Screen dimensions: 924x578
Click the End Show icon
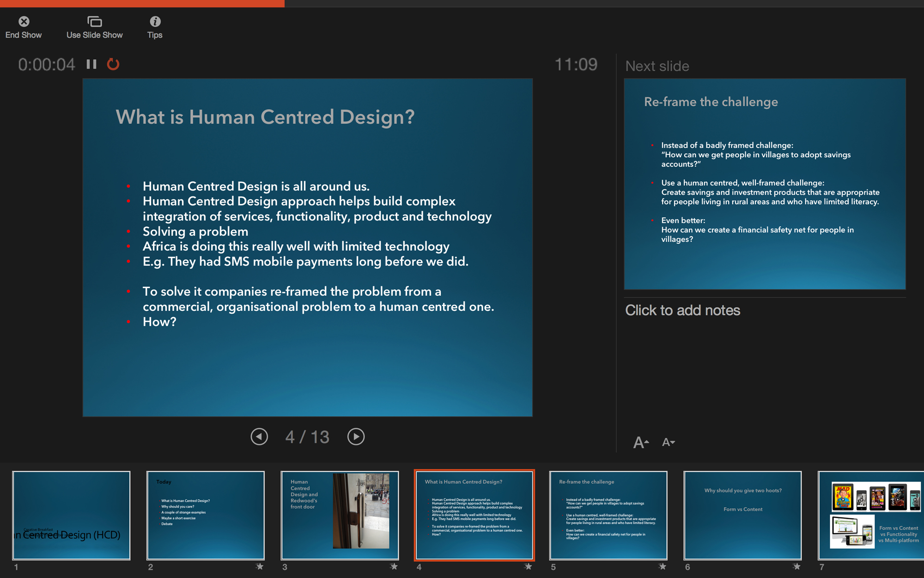[x=24, y=21]
